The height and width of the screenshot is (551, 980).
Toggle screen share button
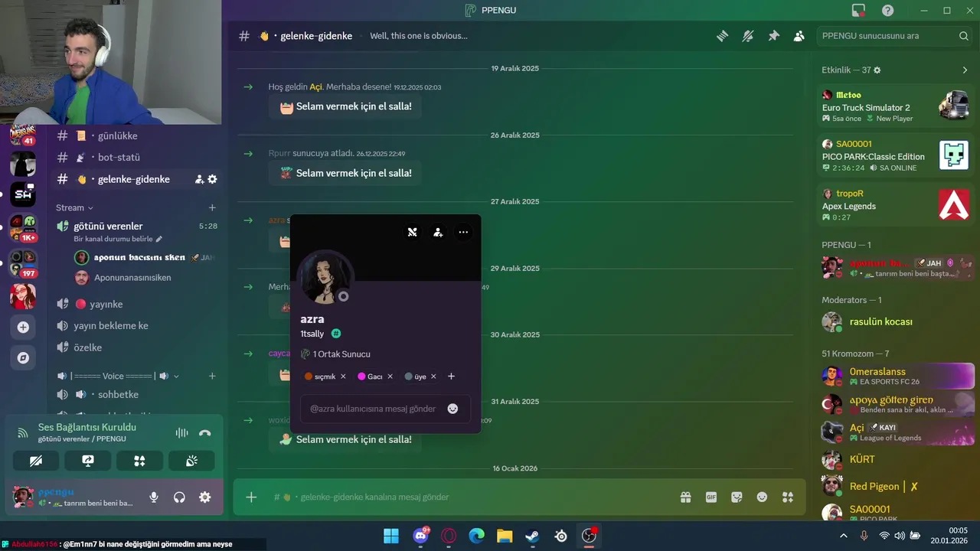click(x=88, y=461)
